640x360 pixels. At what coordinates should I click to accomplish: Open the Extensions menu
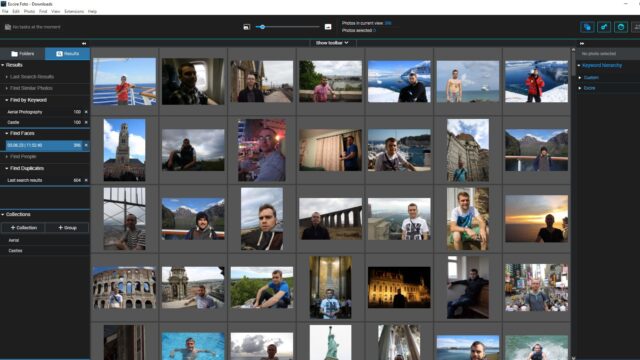click(74, 11)
